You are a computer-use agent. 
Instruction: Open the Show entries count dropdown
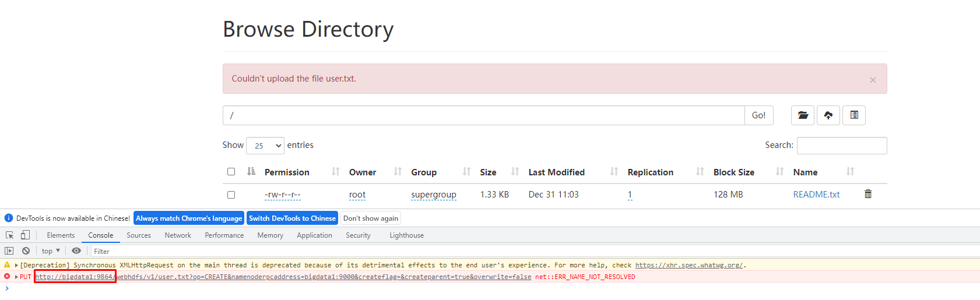(x=265, y=146)
